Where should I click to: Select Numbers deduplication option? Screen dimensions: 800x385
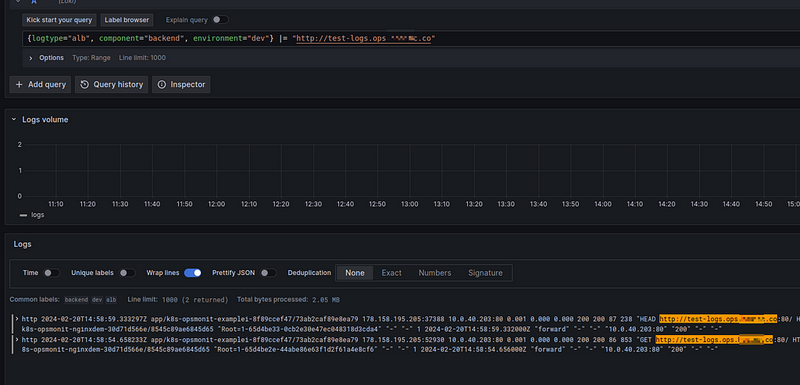coord(435,273)
